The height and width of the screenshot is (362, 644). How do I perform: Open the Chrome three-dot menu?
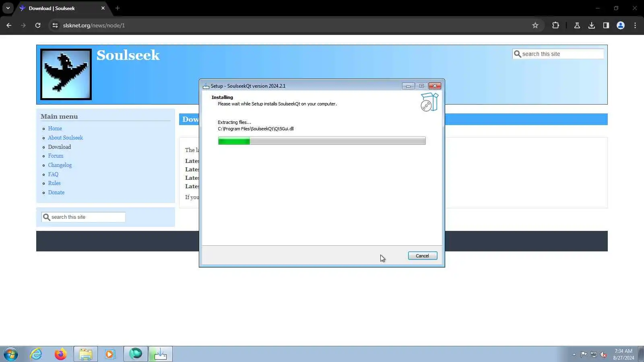(x=635, y=25)
